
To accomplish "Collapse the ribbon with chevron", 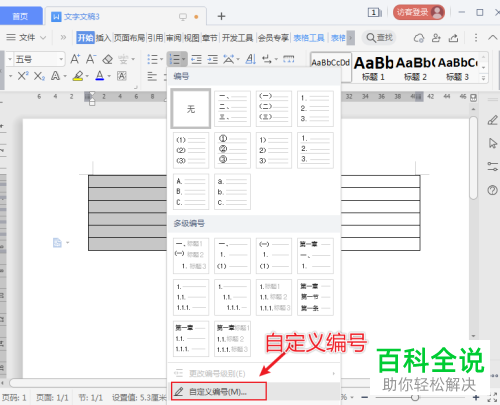I will tap(493, 37).
